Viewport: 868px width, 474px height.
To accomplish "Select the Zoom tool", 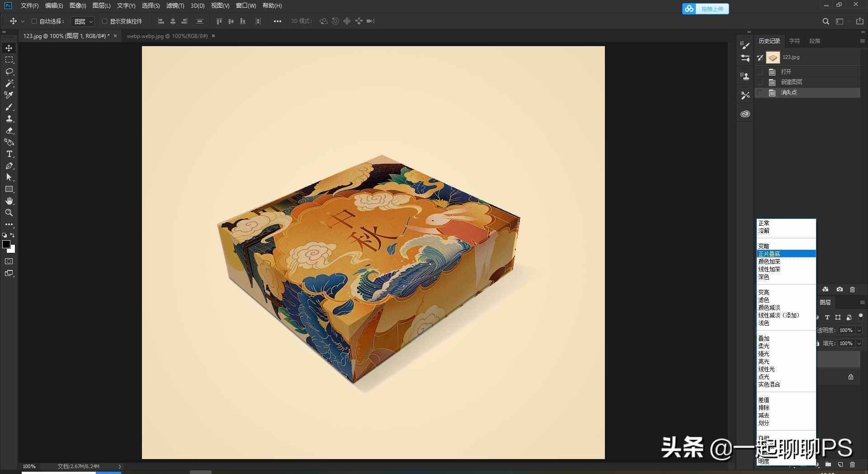I will (x=9, y=213).
